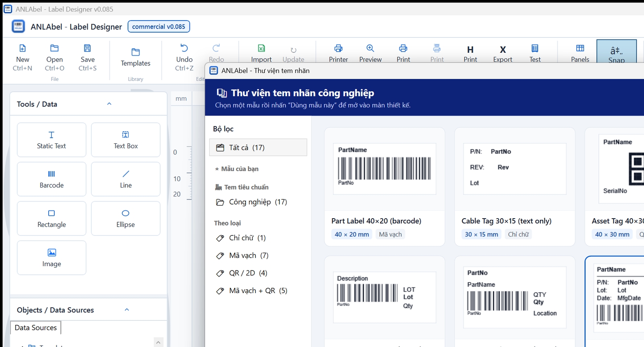644x347 pixels.
Task: Select the Description LOT Qty label thumbnail
Action: tap(384, 297)
